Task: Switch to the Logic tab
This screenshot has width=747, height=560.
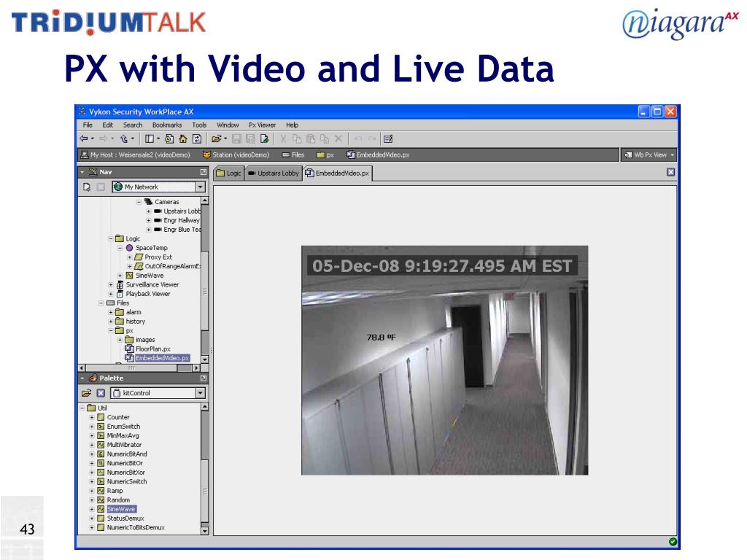Action: click(228, 174)
